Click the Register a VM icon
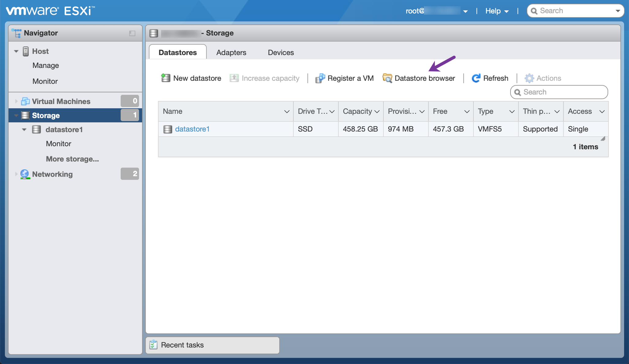The height and width of the screenshot is (364, 629). (x=320, y=78)
